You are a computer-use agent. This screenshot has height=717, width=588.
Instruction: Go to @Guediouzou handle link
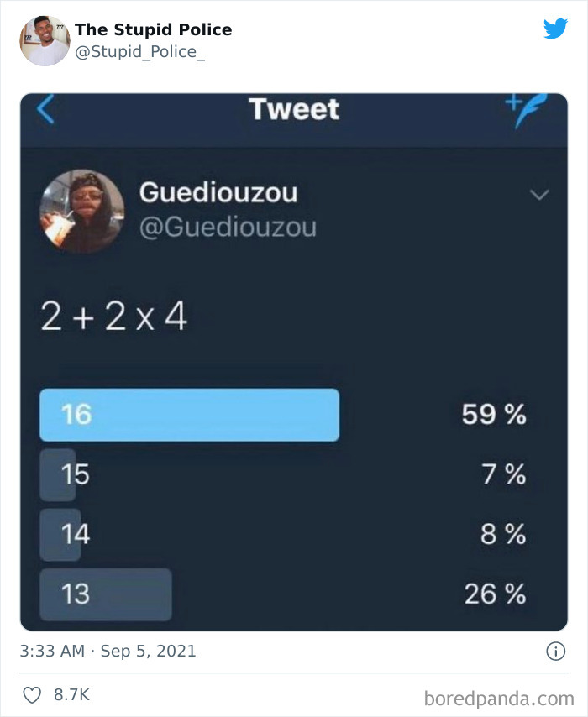227,227
